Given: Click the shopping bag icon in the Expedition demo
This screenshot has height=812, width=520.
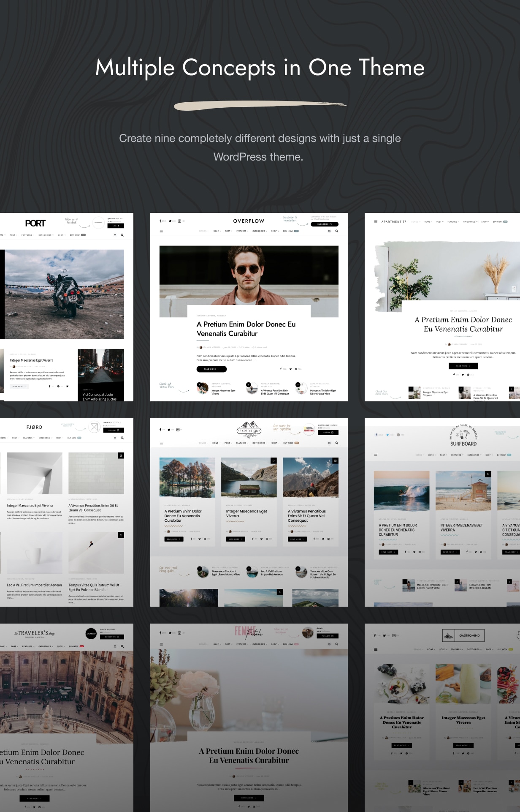Looking at the screenshot, I should coord(329,443).
